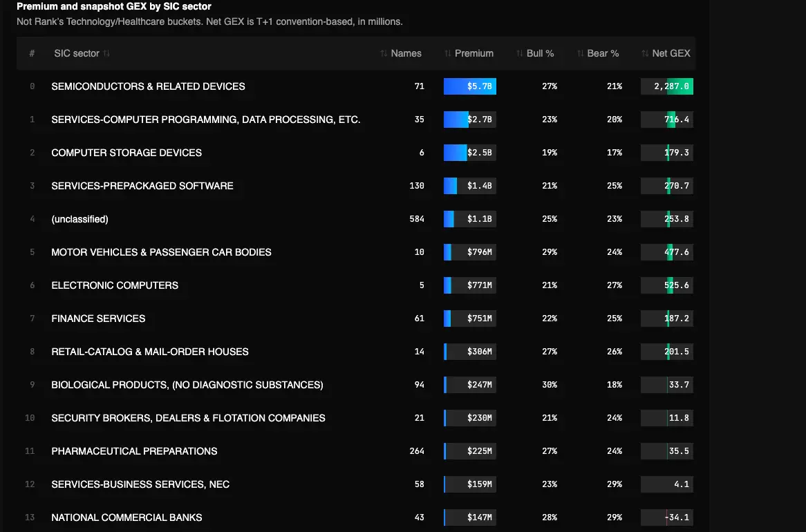Click Net GEX value 525.6

666,285
